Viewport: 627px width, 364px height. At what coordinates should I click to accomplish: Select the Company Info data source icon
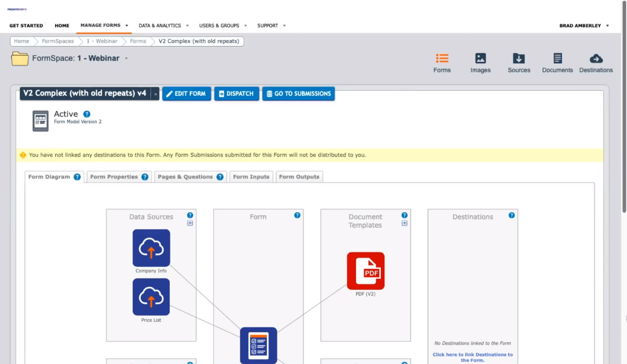[151, 248]
